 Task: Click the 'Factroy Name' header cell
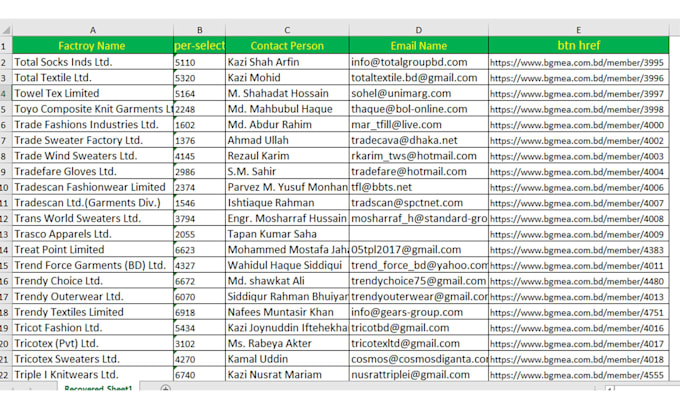click(92, 46)
